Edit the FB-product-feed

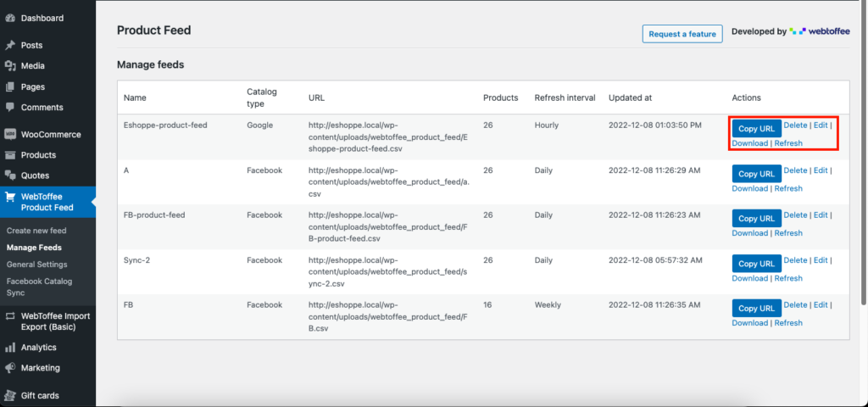821,215
